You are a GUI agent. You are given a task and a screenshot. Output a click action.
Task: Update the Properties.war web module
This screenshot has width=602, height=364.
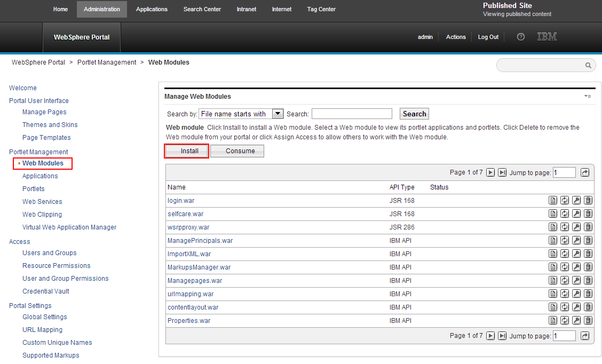coord(565,320)
